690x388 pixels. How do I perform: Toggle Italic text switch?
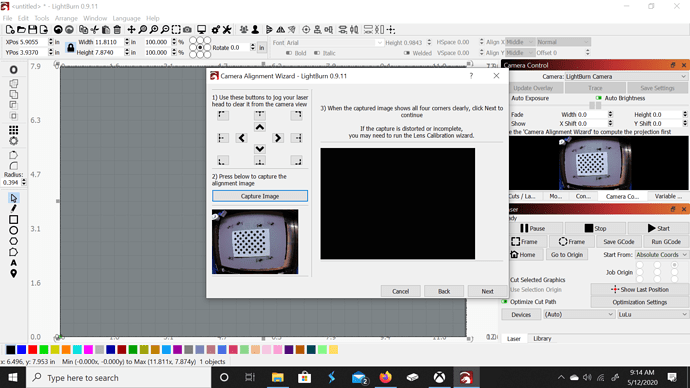[x=317, y=53]
